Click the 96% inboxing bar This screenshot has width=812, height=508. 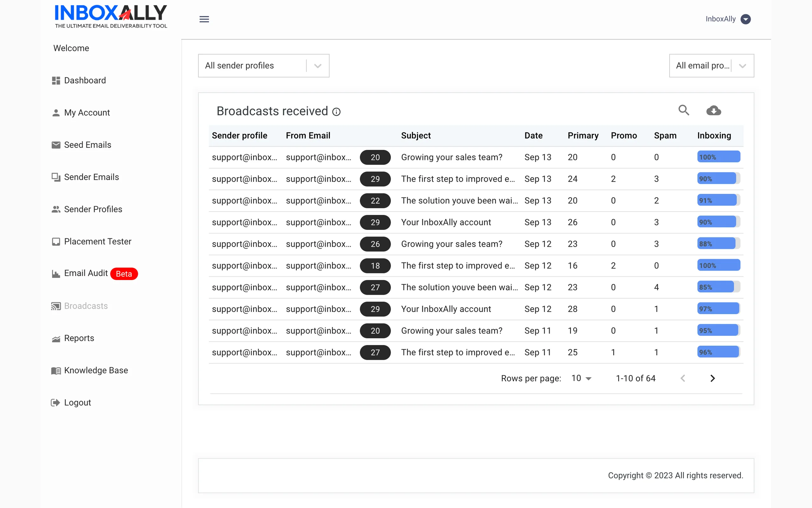tap(719, 352)
